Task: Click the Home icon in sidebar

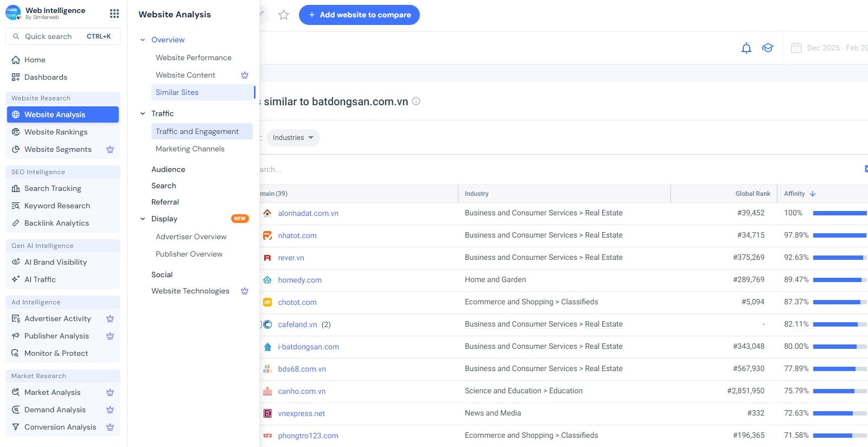Action: click(x=16, y=60)
